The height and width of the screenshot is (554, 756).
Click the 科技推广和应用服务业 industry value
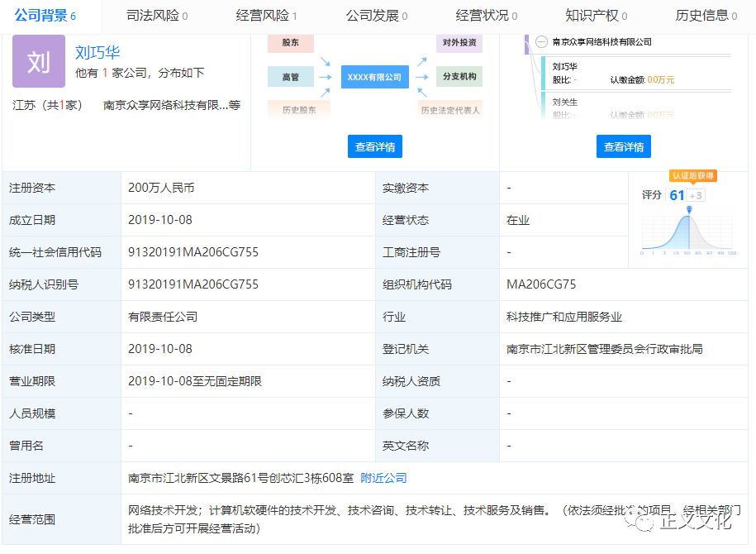(x=564, y=317)
